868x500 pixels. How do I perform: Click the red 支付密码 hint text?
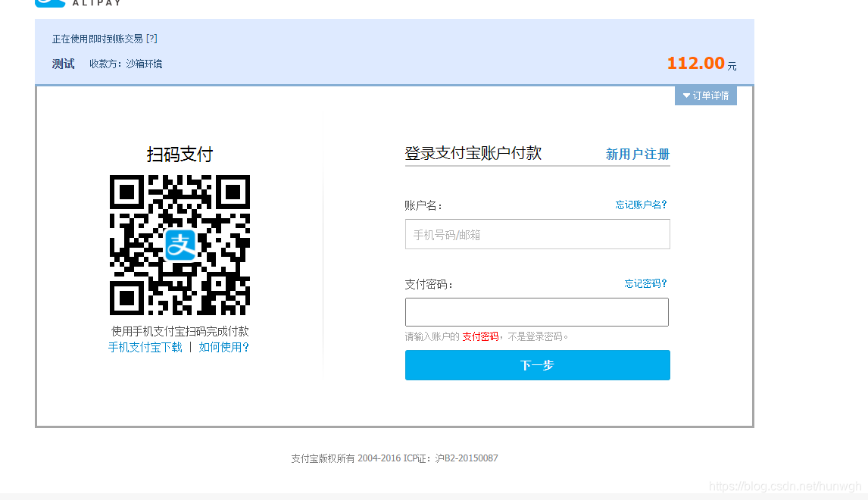click(x=480, y=336)
